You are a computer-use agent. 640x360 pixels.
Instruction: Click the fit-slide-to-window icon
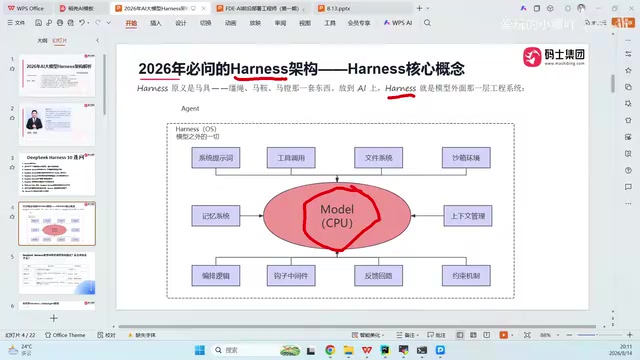(527, 335)
